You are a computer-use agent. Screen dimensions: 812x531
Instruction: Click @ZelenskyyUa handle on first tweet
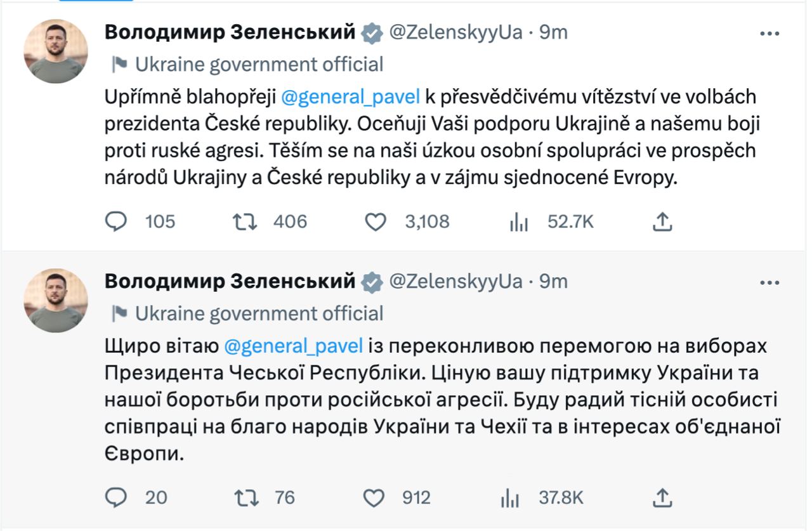(455, 33)
